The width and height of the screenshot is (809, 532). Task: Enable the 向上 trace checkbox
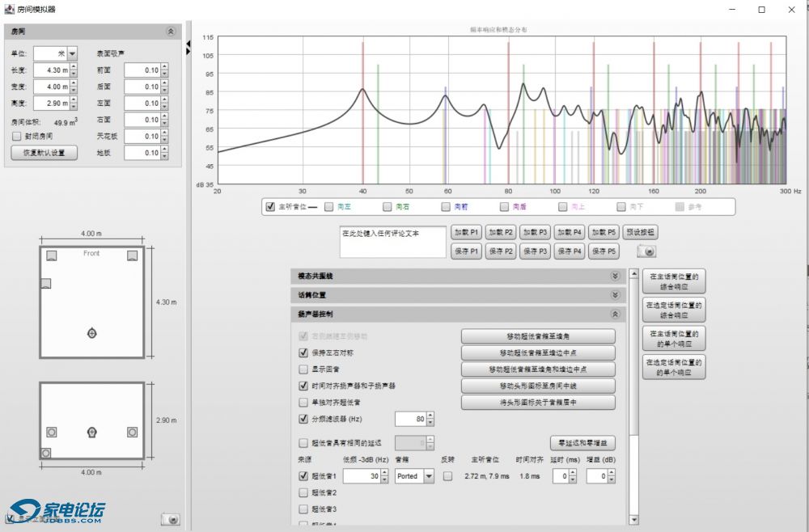[x=562, y=207]
